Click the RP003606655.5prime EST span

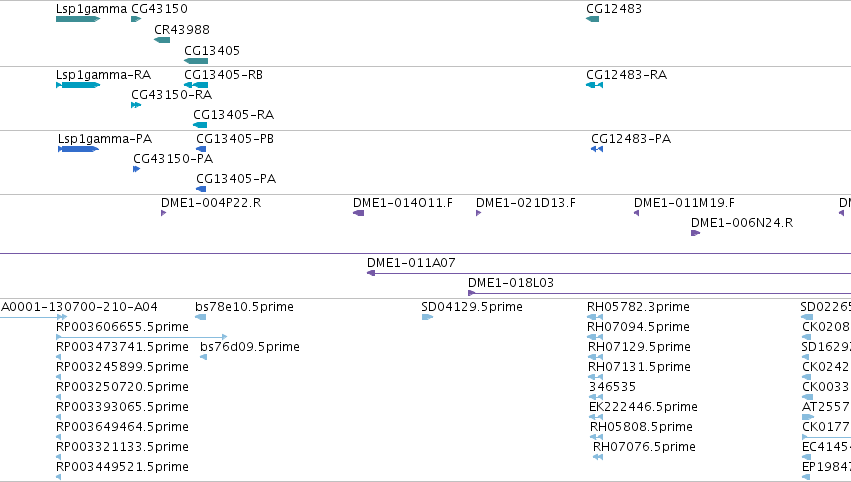(x=142, y=337)
